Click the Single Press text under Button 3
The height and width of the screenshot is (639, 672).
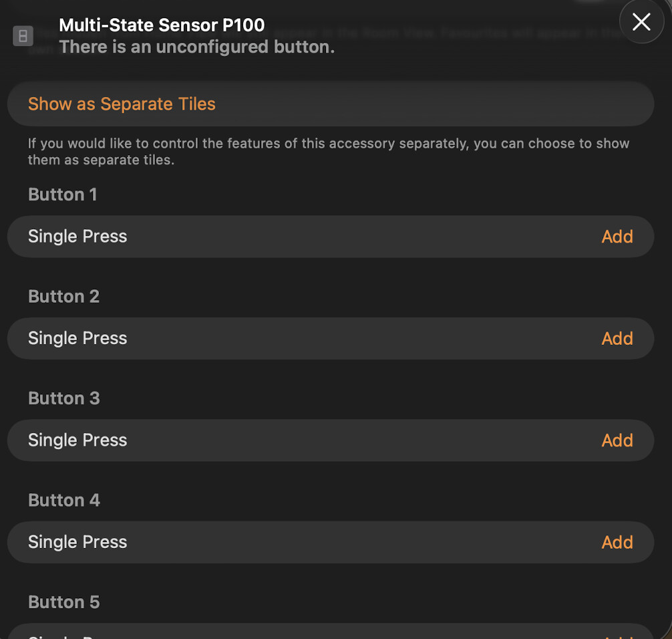click(x=77, y=440)
